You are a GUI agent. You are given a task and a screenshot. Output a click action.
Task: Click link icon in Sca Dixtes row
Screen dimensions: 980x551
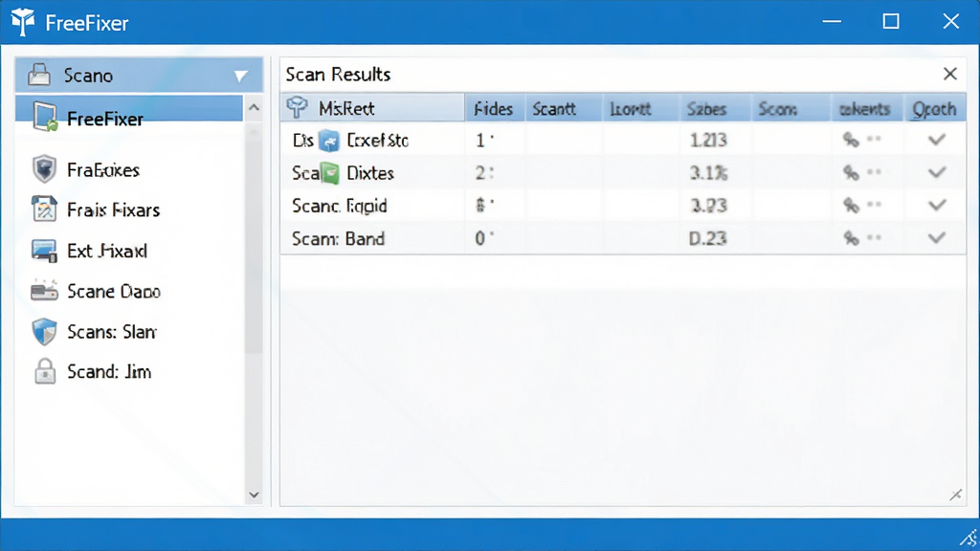click(851, 172)
